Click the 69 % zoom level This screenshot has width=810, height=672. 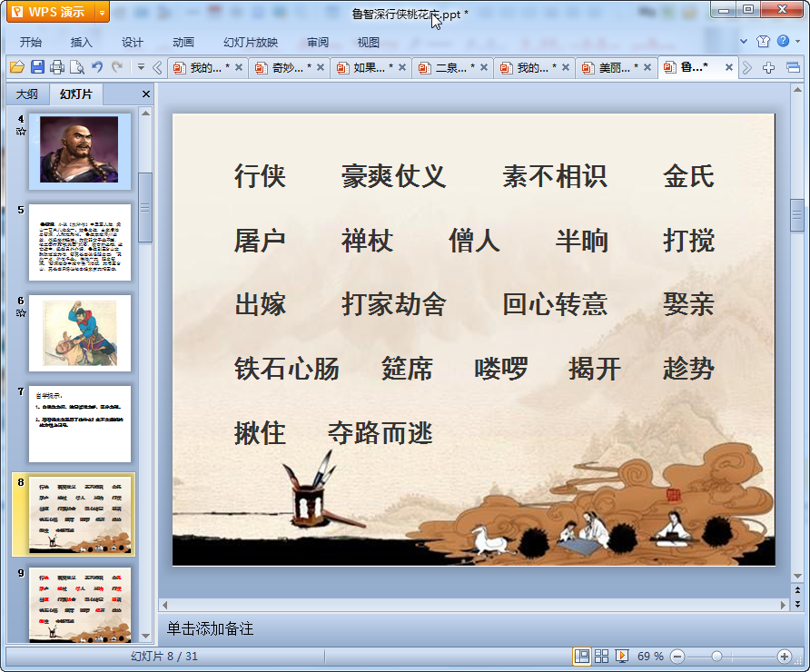tap(650, 657)
